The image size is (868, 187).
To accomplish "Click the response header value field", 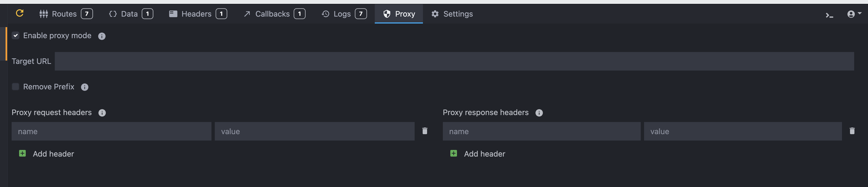I will click(743, 131).
